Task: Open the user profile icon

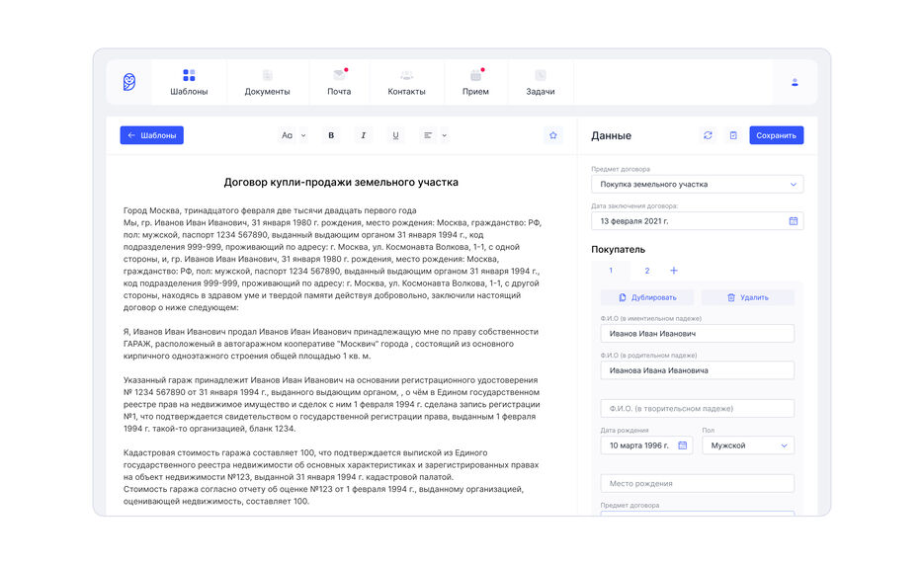Action: (x=795, y=82)
